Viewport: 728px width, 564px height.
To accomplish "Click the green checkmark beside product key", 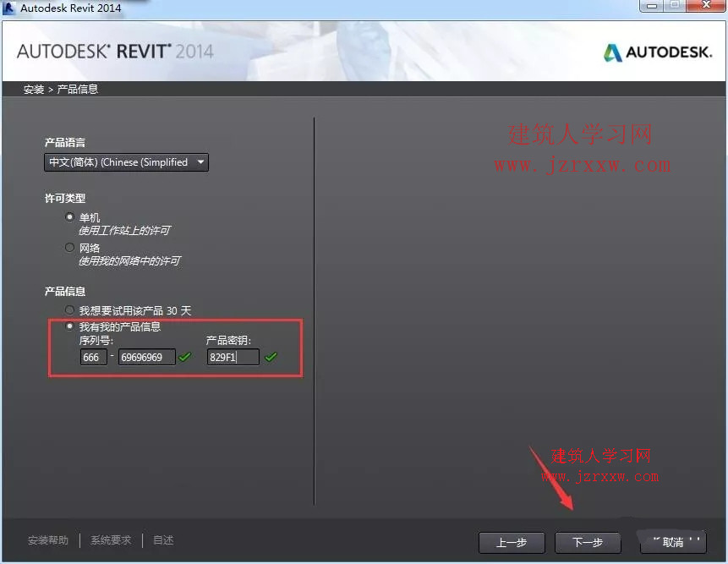I will pyautogui.click(x=271, y=357).
